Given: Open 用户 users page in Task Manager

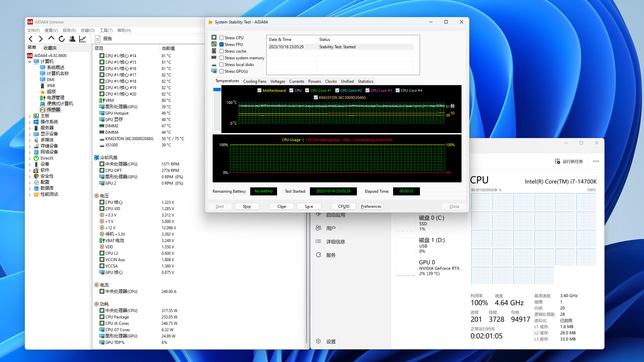Looking at the screenshot, I should point(331,228).
